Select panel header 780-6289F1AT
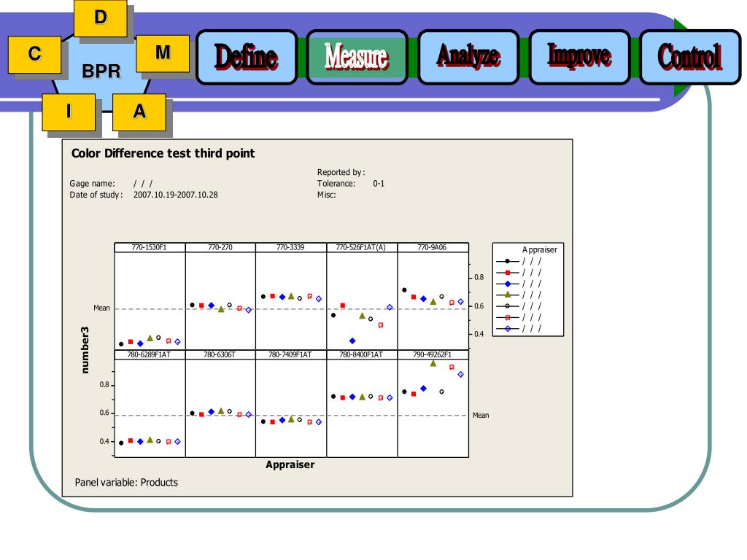The width and height of the screenshot is (747, 560). (x=150, y=355)
